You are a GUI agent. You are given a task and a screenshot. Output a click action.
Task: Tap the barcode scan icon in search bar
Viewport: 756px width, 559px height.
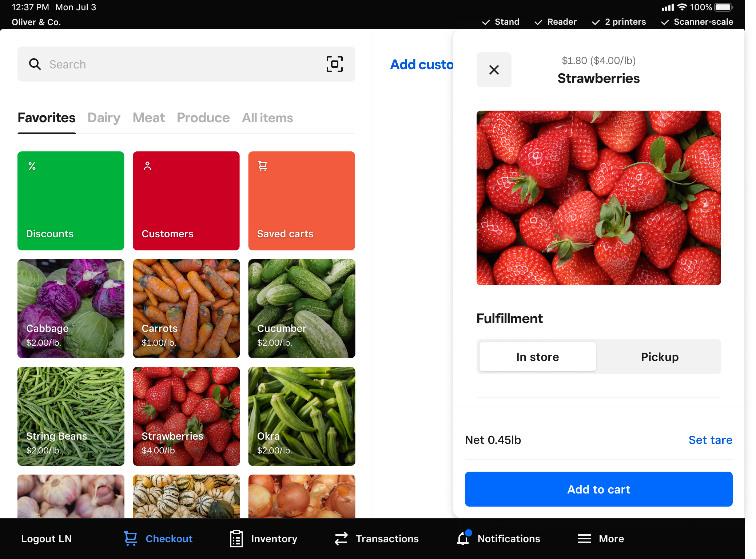[x=334, y=64]
